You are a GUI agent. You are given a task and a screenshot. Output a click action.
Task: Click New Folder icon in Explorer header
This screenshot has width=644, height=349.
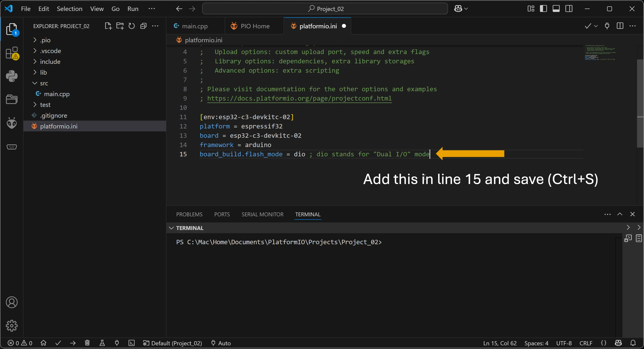point(120,26)
